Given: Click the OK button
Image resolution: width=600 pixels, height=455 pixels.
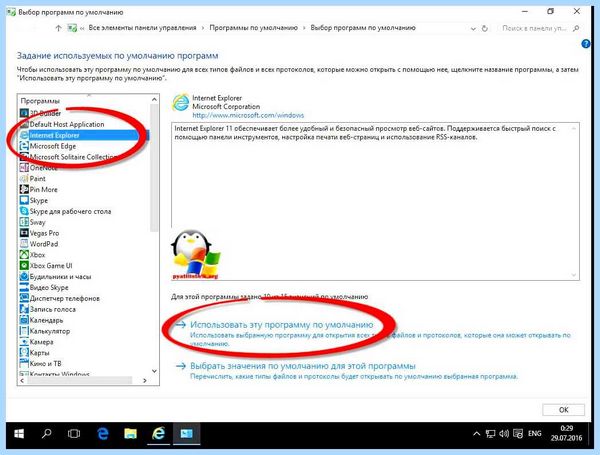Looking at the screenshot, I should [563, 409].
